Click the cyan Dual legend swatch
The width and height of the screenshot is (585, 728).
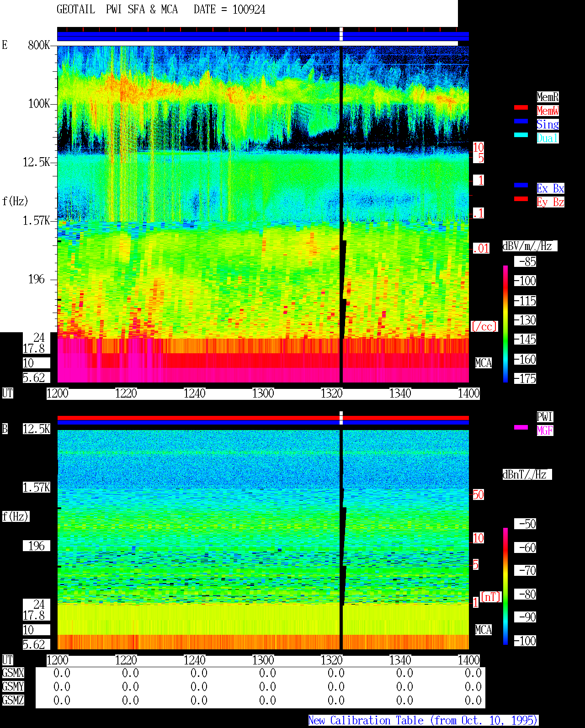click(521, 135)
